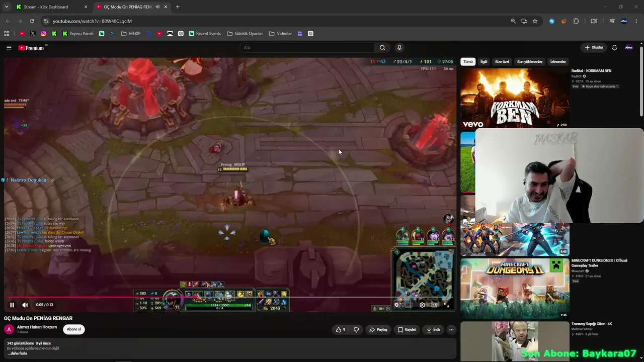This screenshot has width=644, height=362.
Task: Expand the MEKİP bookmarks folder
Action: (x=131, y=34)
